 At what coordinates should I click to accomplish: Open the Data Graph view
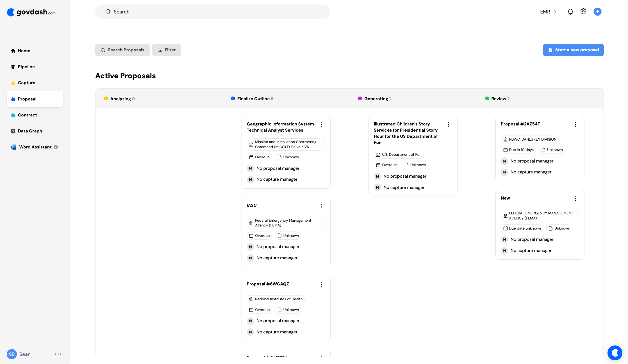(x=29, y=131)
